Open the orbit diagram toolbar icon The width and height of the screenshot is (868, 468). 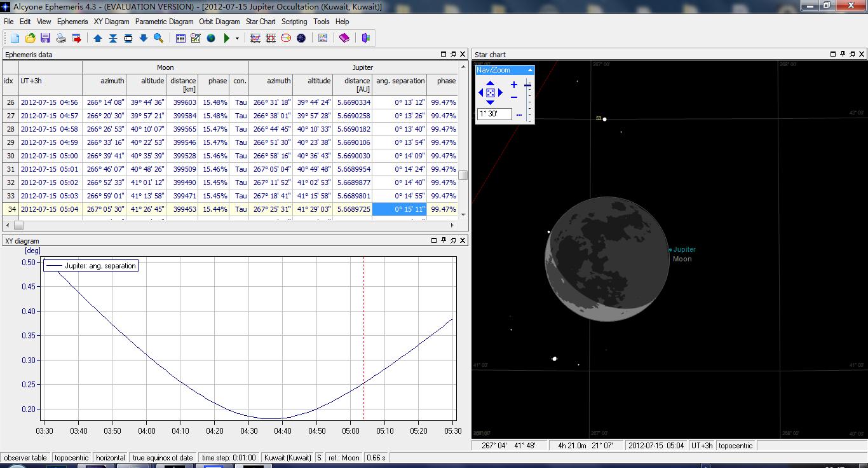286,38
